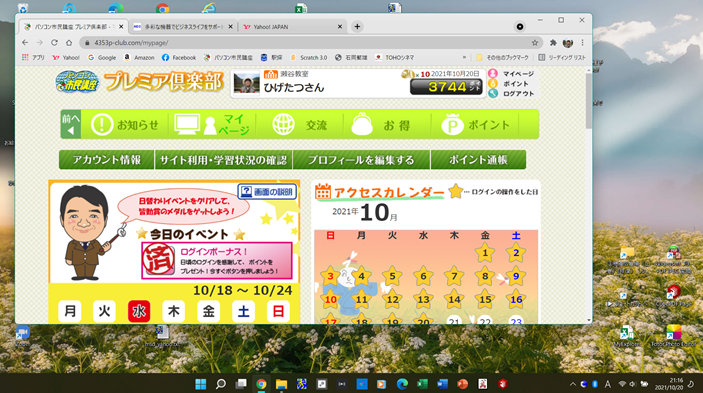Click the ログアウト link

pos(518,94)
